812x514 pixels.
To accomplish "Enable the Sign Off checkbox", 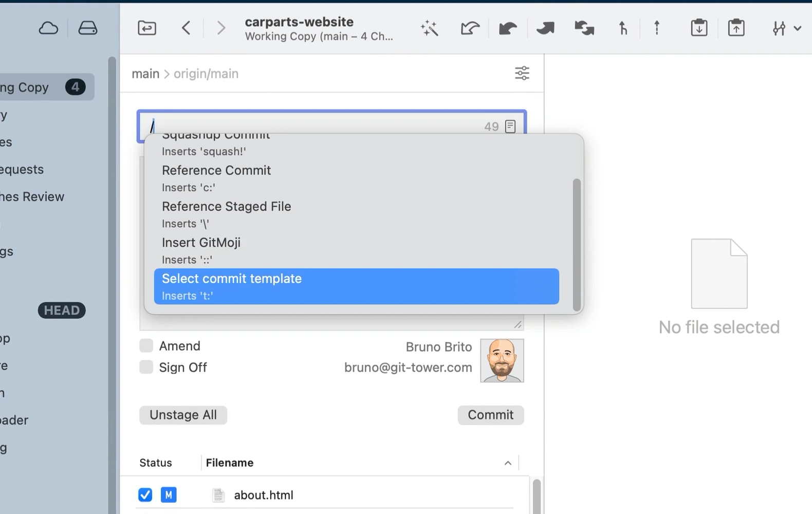I will click(x=146, y=368).
